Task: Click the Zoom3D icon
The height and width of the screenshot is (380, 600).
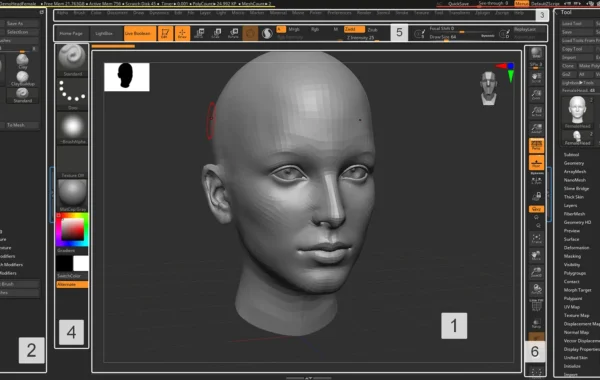Action: click(x=536, y=272)
